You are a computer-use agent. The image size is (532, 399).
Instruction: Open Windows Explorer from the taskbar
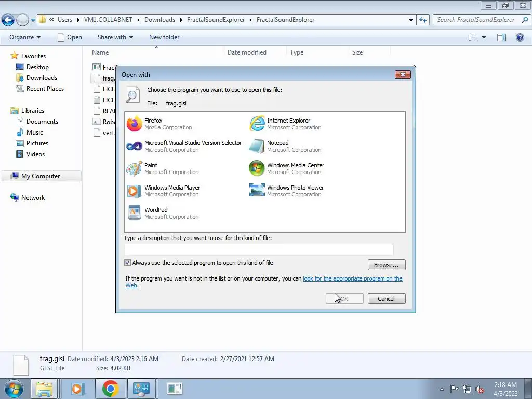(45, 389)
